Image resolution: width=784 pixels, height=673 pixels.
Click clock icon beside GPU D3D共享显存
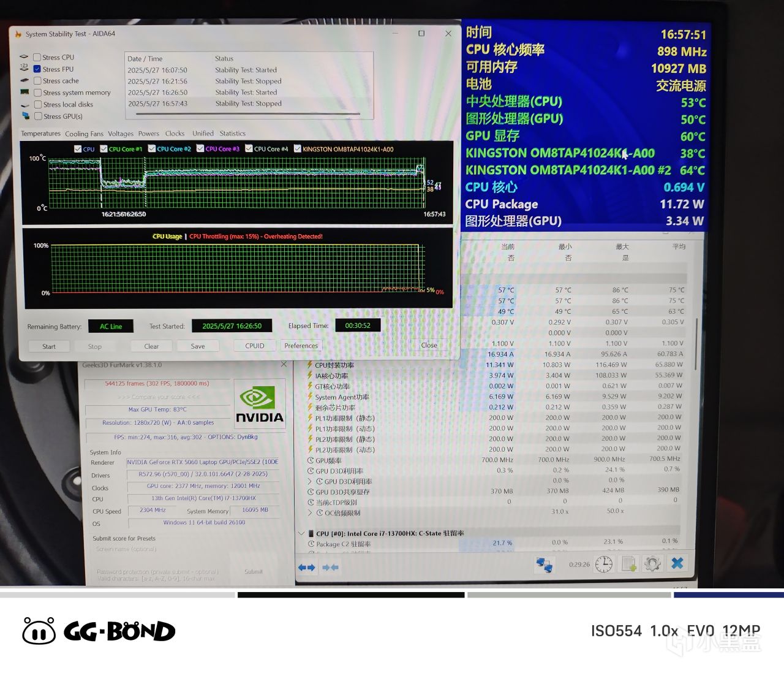[311, 492]
